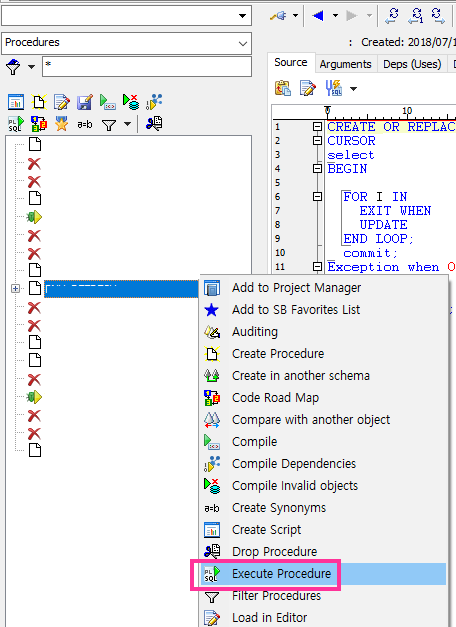Open the empty schema combo box at top

click(x=242, y=16)
